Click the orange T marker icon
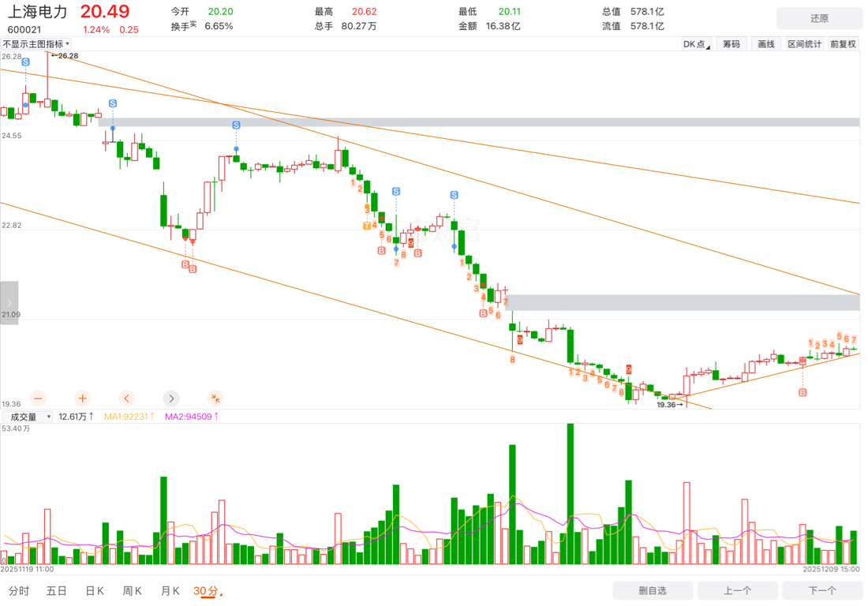The image size is (868, 606). [366, 226]
